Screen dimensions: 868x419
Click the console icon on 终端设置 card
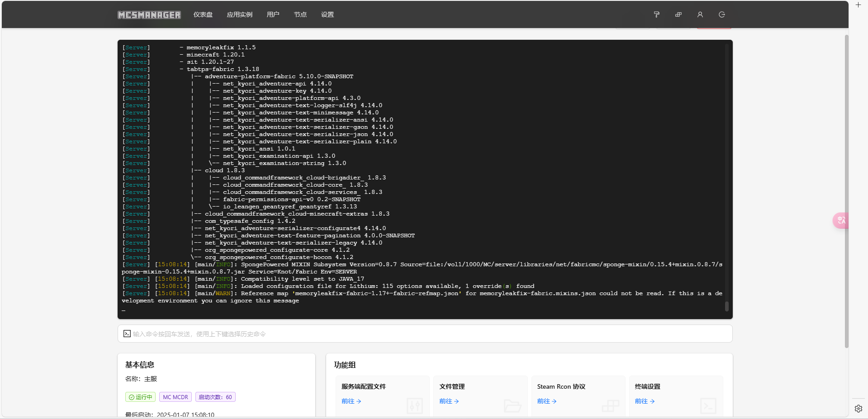[708, 406]
